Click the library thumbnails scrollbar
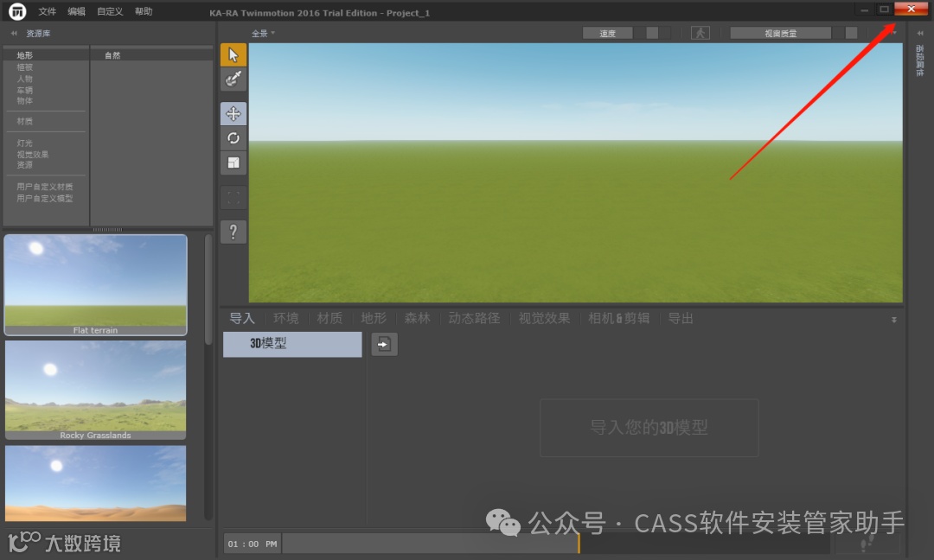 pyautogui.click(x=208, y=290)
